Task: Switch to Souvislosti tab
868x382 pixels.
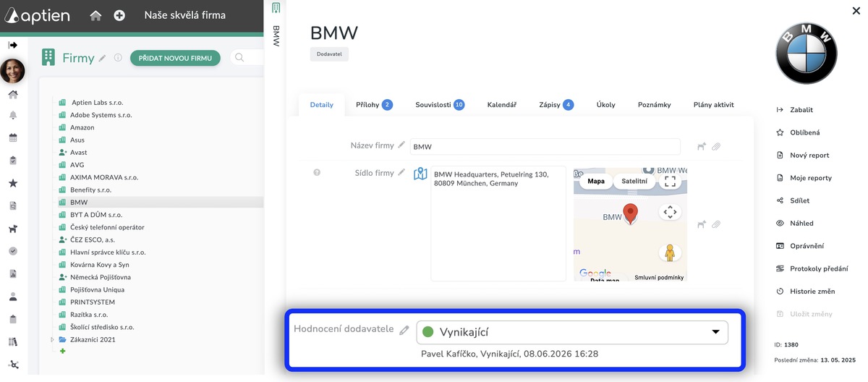Action: point(440,105)
